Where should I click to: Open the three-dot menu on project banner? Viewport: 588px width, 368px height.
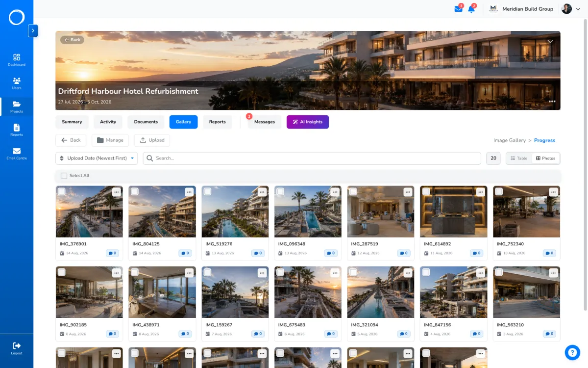pyautogui.click(x=552, y=102)
